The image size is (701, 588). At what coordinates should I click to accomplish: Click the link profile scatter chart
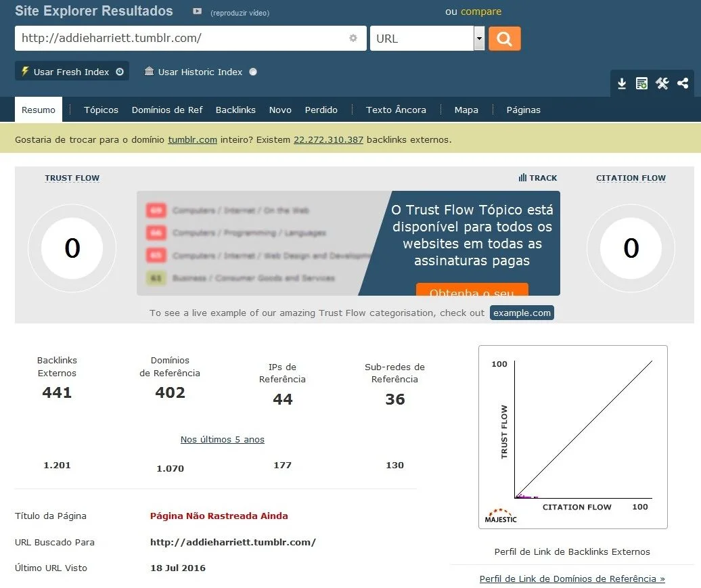click(572, 437)
